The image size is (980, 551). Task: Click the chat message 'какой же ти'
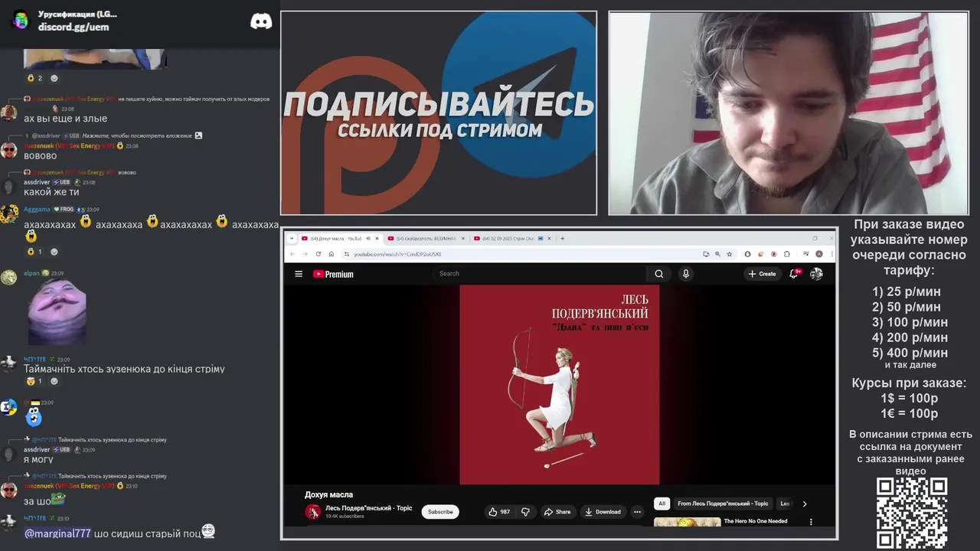(51, 192)
